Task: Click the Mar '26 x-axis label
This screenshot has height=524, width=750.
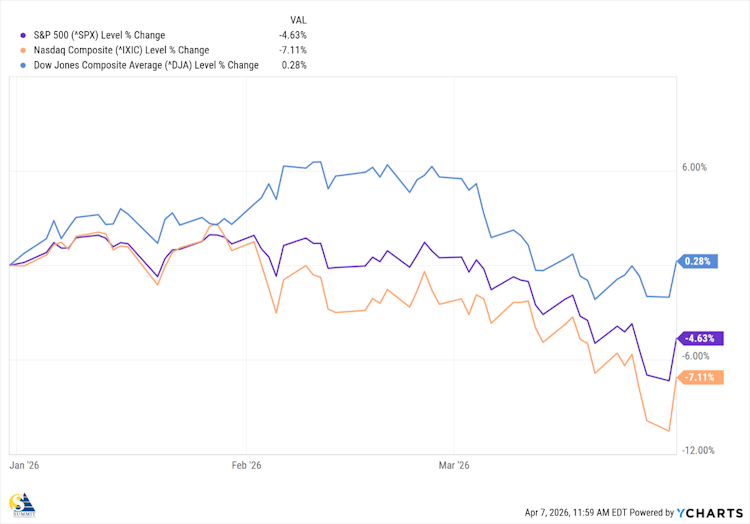Action: 454,465
